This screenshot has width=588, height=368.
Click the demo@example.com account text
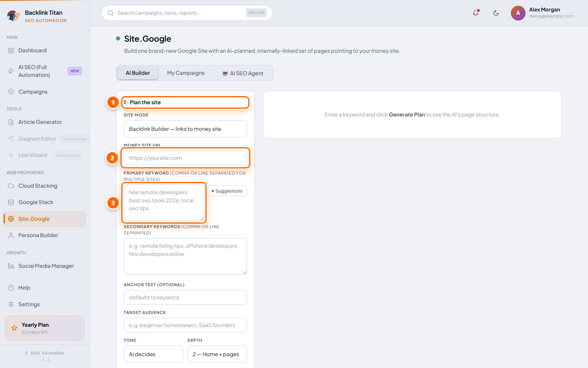(x=551, y=16)
